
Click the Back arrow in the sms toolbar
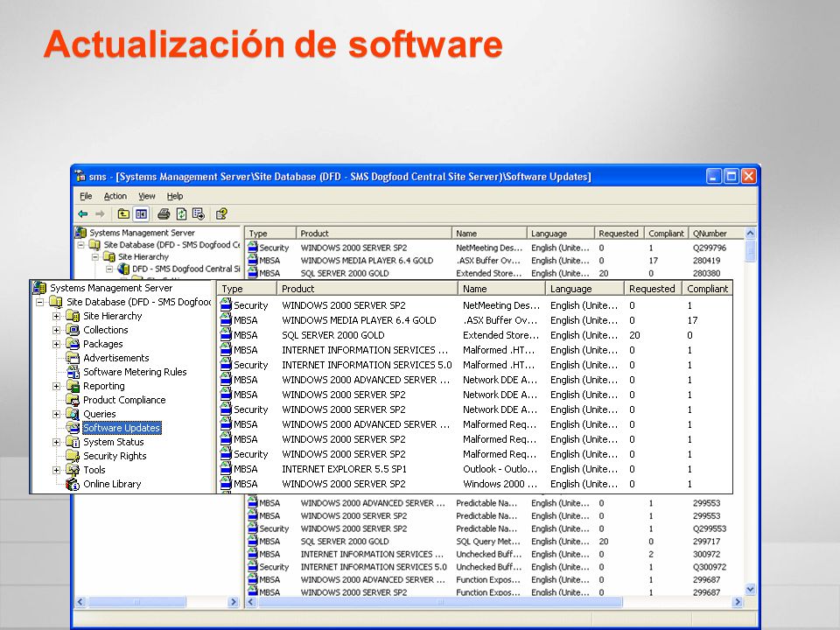[82, 214]
